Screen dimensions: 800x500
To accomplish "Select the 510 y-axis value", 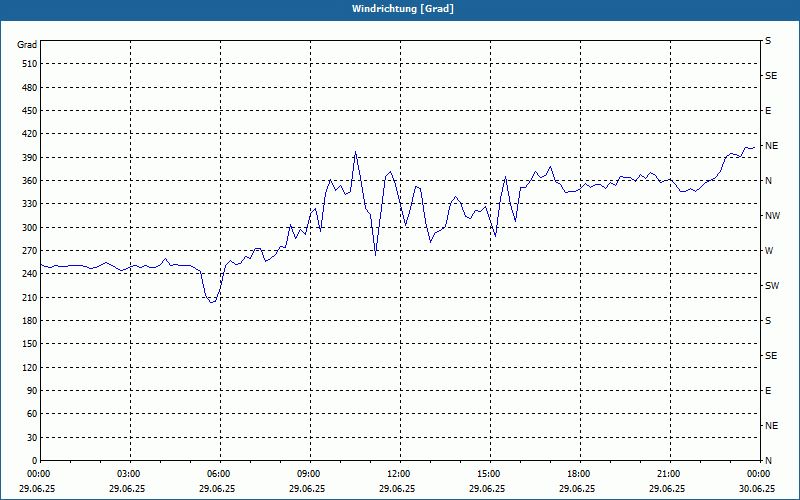I will 30,64.
